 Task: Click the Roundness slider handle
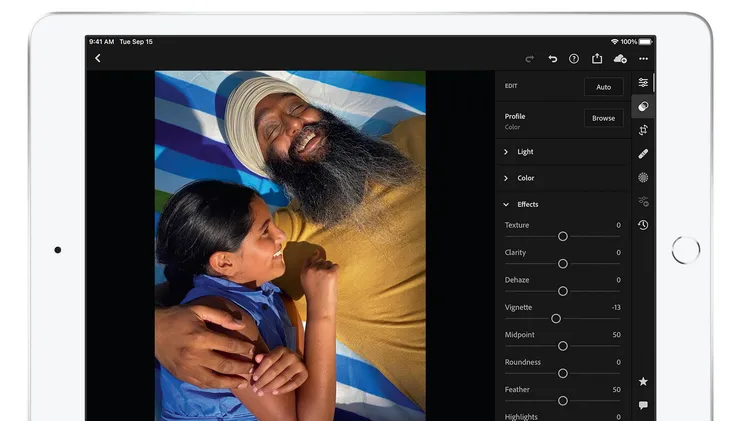point(563,373)
